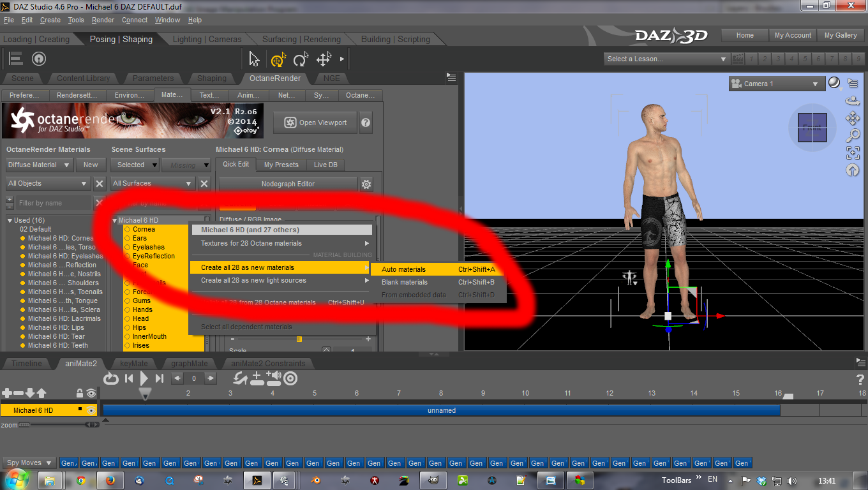Image resolution: width=868 pixels, height=490 pixels.
Task: Click the aniMate2 sync refresh icon
Action: (x=240, y=378)
